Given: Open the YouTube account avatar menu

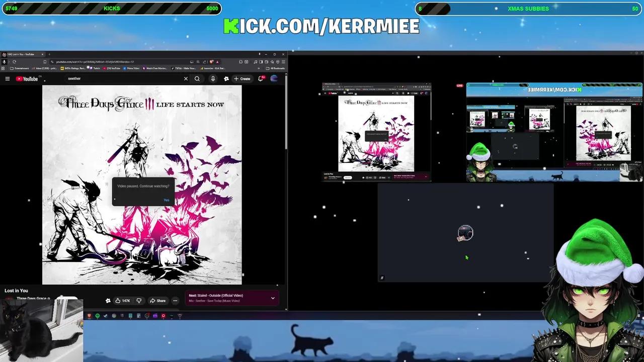Looking at the screenshot, I should click(x=274, y=78).
